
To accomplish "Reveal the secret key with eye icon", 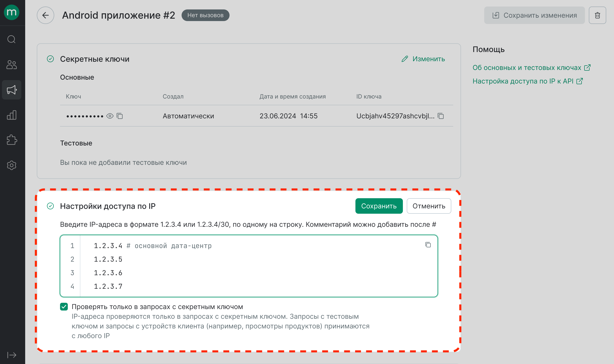I will 110,116.
